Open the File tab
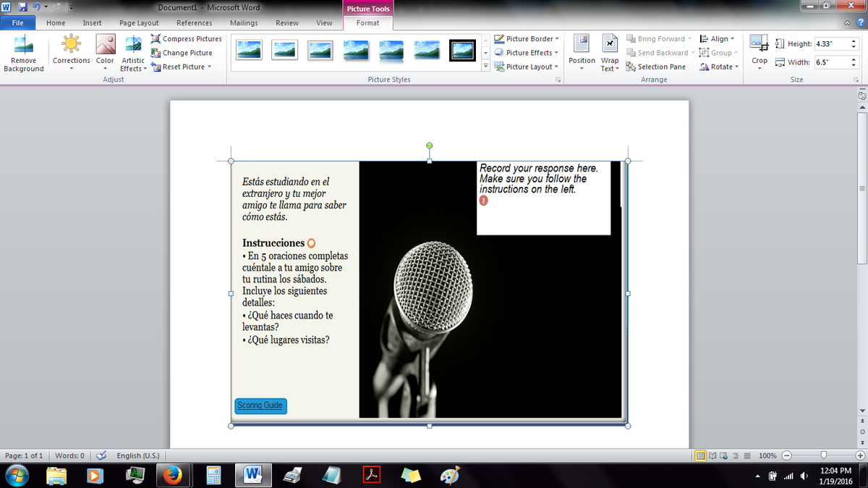 pyautogui.click(x=18, y=23)
